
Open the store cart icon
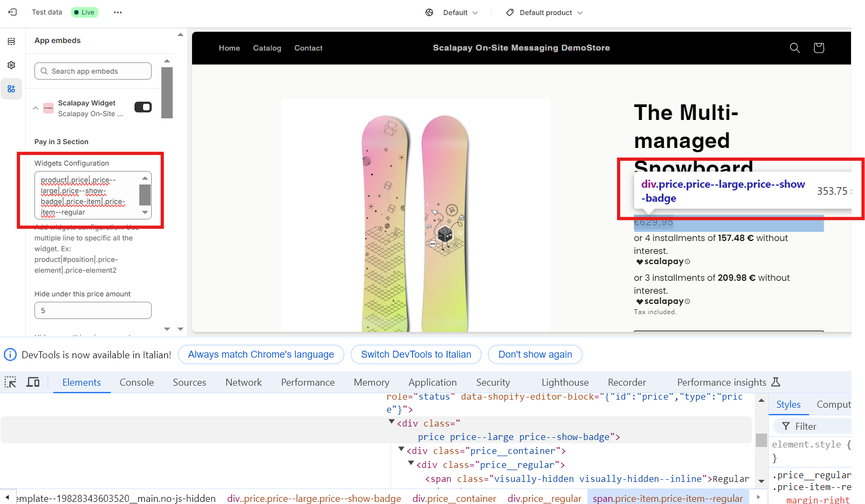(x=819, y=48)
